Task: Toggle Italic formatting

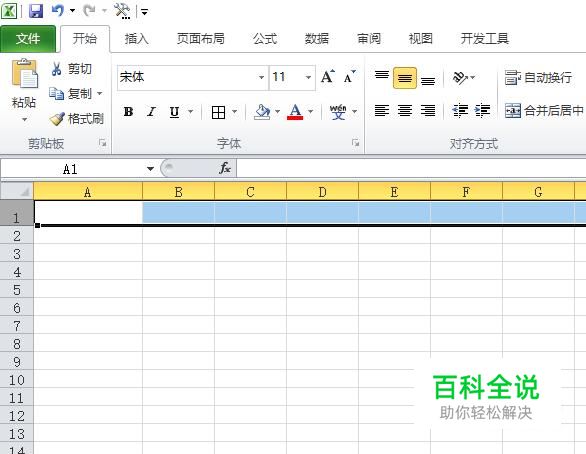Action: tap(151, 112)
